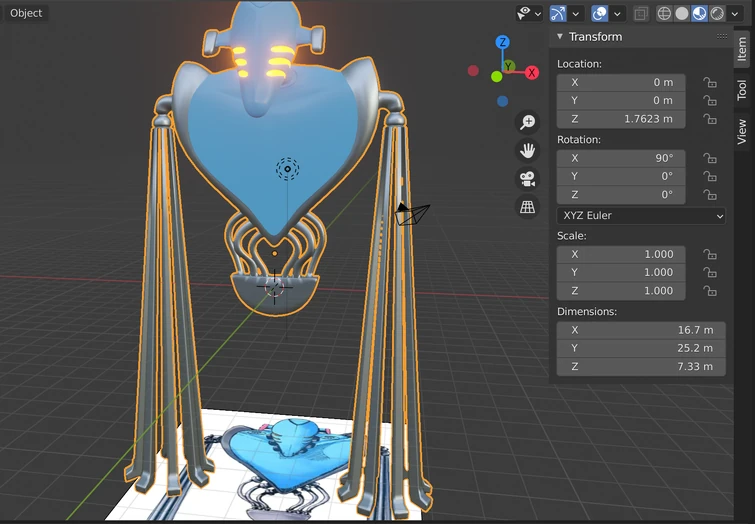This screenshot has height=524, width=755.
Task: Switch to wireframe shading mode
Action: pyautogui.click(x=664, y=13)
